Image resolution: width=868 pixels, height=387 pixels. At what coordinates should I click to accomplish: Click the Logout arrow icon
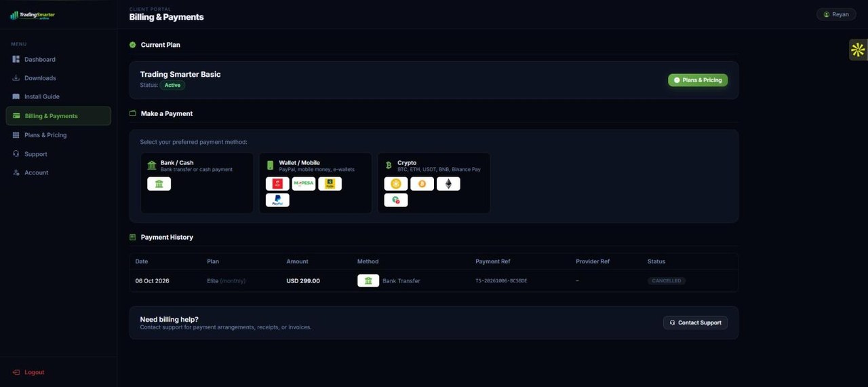16,372
